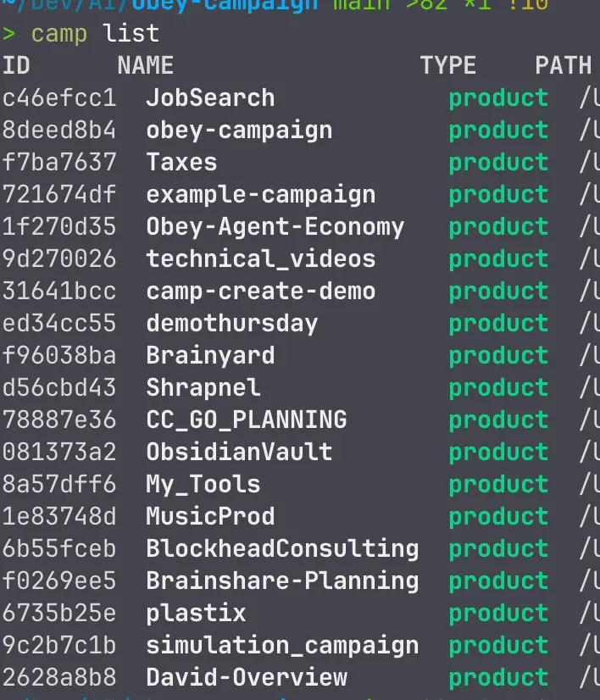Click 'product' type in the My_Tools row
Screen dimensions: 600x700
498,486
